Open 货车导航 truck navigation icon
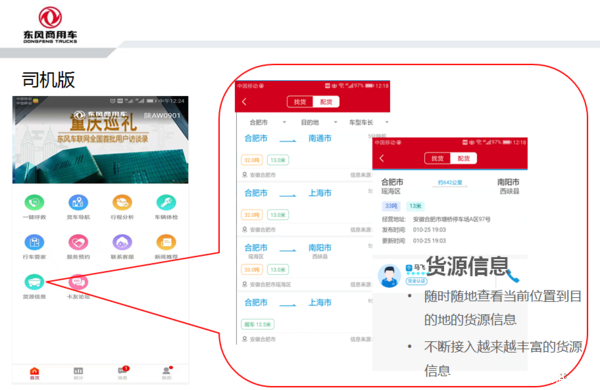 [78, 202]
